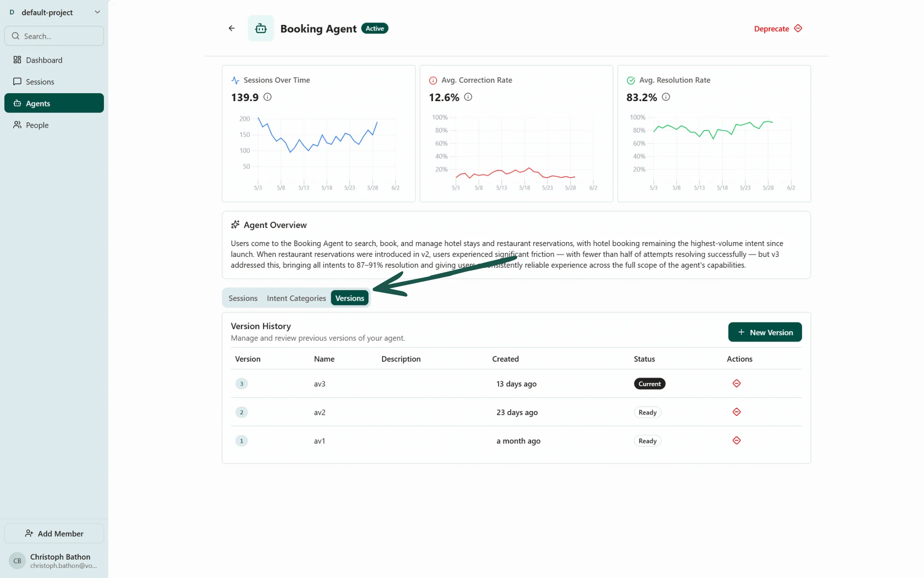The height and width of the screenshot is (578, 924).
Task: Click the Ready status badge for av1
Action: tap(647, 441)
